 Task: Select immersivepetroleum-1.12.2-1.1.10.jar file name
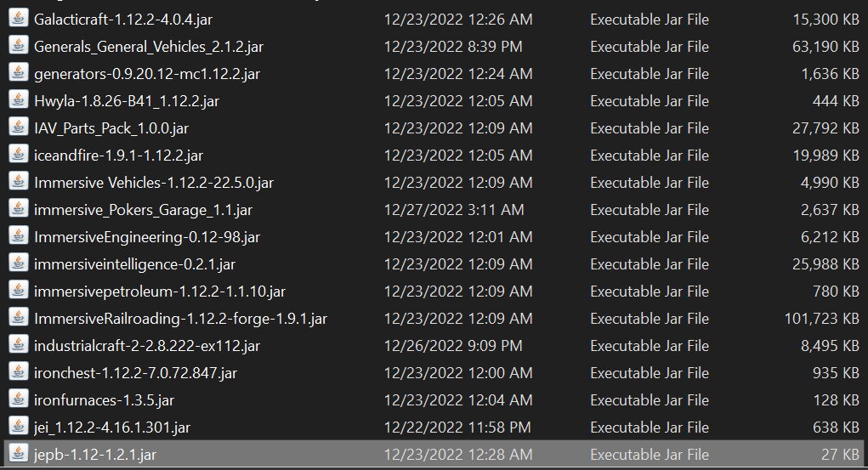click(x=160, y=292)
